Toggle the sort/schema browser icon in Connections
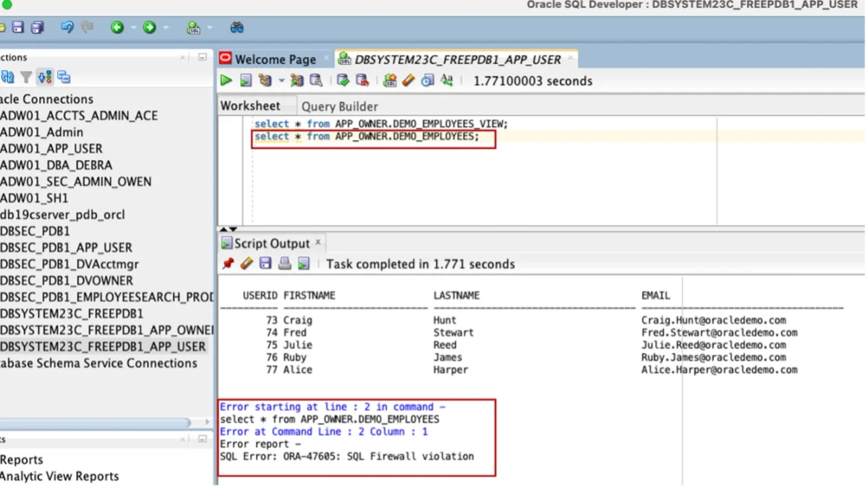This screenshot has height=488, width=868. pos(45,77)
